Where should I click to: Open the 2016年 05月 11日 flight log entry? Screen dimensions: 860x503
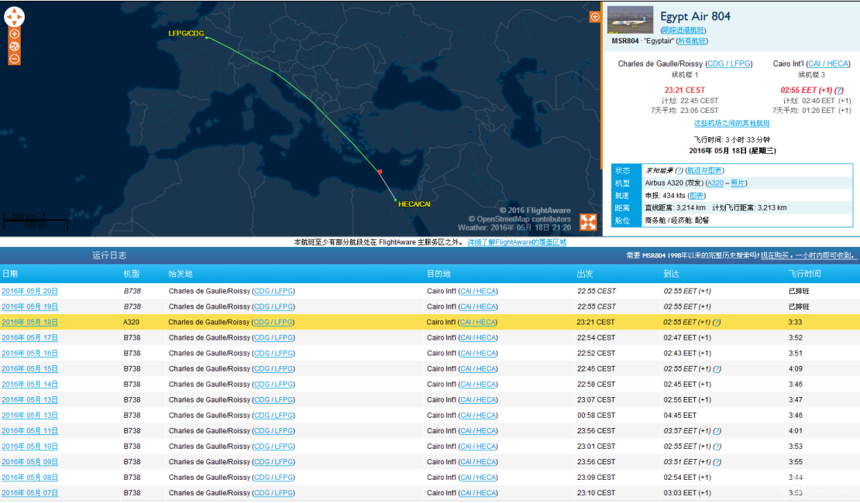(30, 431)
